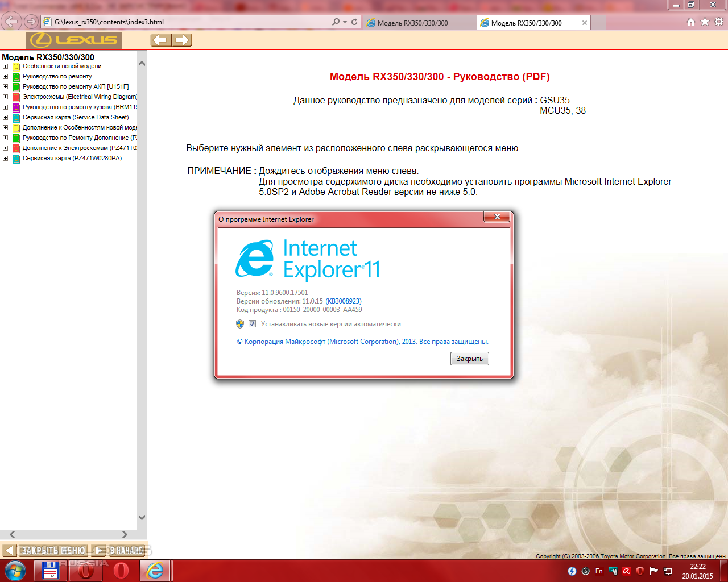Image resolution: width=728 pixels, height=582 pixels.
Task: Open the KB3008923 update link
Action: (x=344, y=301)
